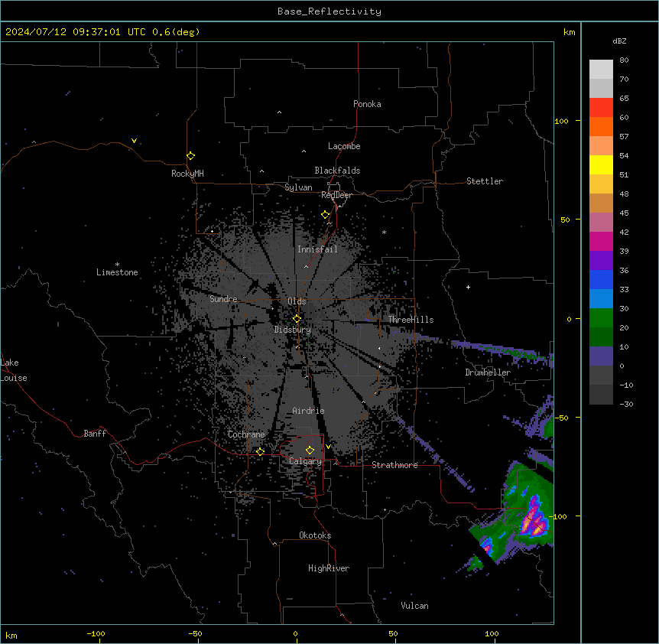Click the yellow diamond marker below RedDeer
Viewport: 659px width, 644px height.
click(x=326, y=215)
